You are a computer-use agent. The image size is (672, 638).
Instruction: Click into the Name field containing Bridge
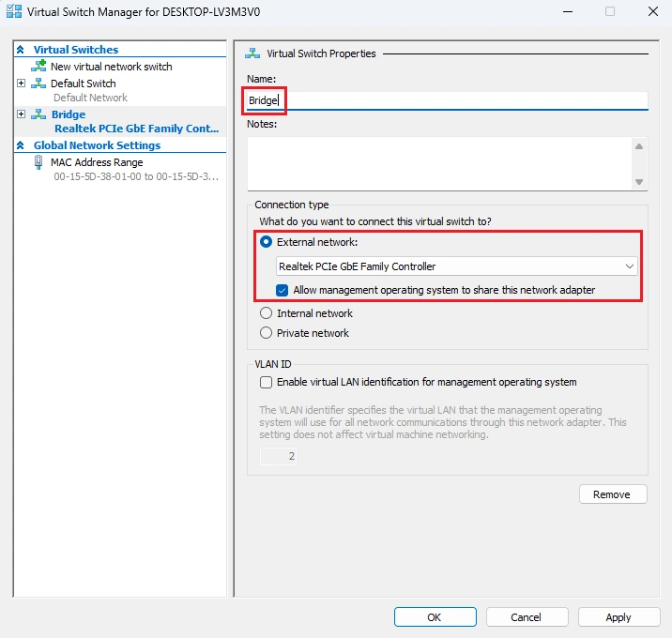pyautogui.click(x=448, y=100)
